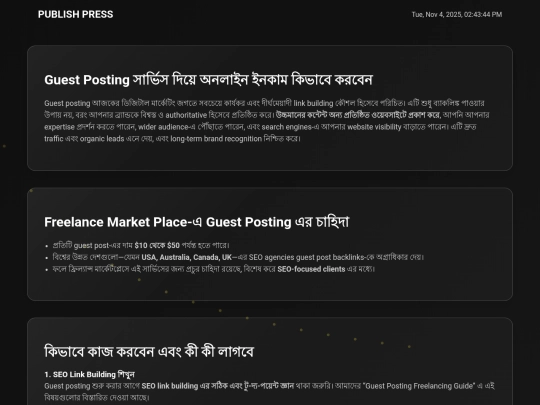Click the bold 'link building' text in the intro
The height and width of the screenshot is (405, 540).
tap(313, 103)
